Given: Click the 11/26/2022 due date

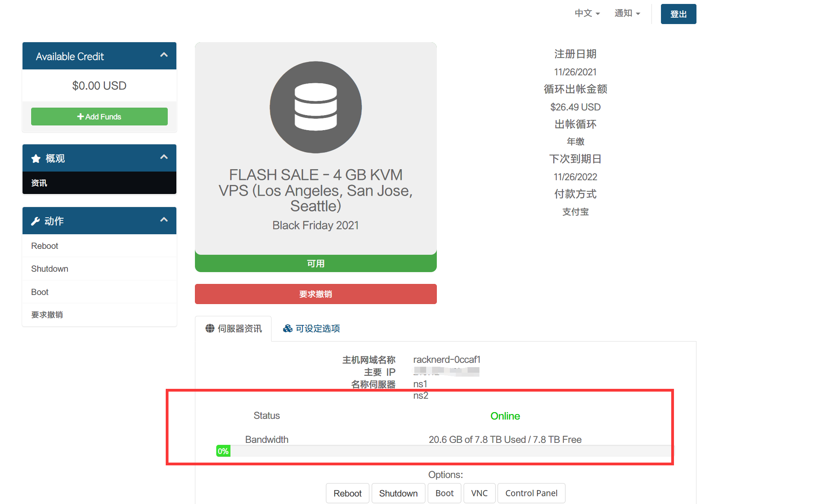Looking at the screenshot, I should [575, 177].
